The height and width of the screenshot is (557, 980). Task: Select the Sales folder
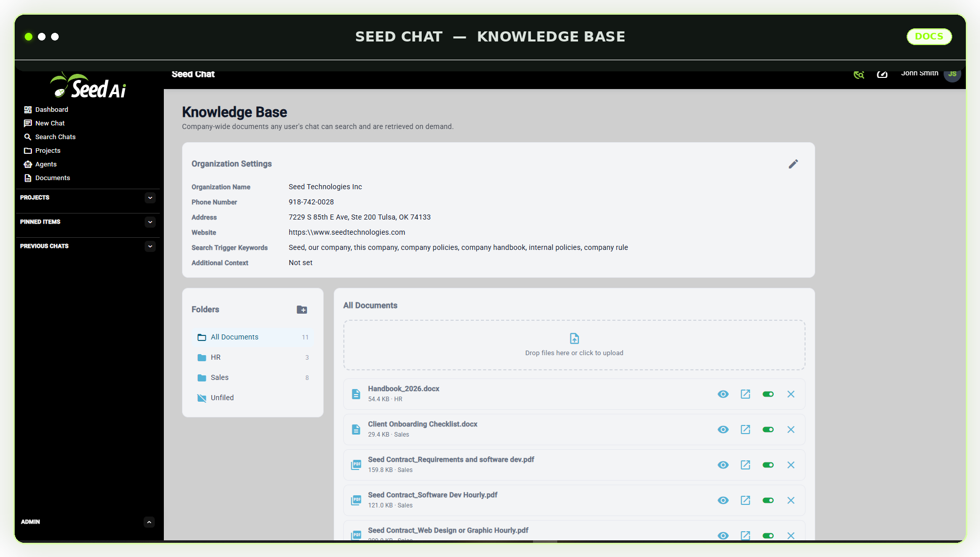252,377
